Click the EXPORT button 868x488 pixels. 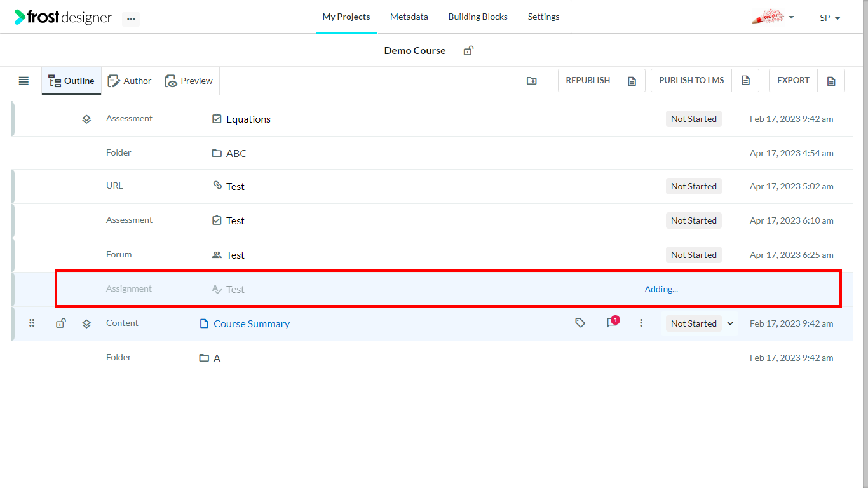[793, 81]
